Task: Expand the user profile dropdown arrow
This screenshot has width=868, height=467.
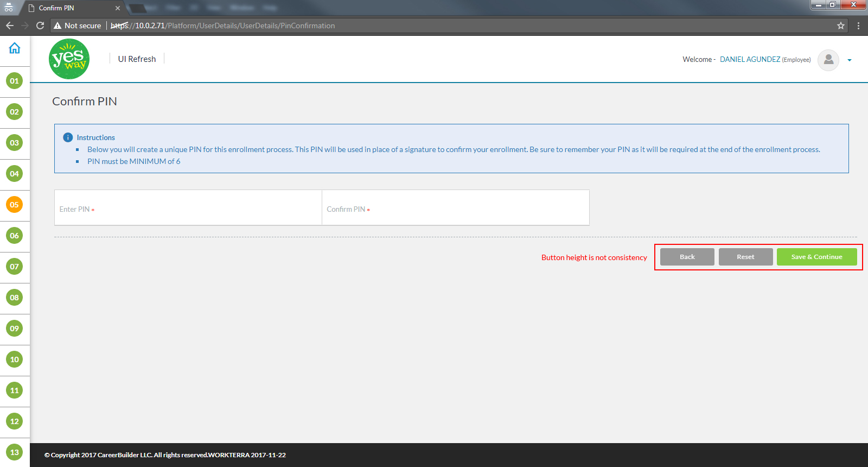Action: point(850,60)
